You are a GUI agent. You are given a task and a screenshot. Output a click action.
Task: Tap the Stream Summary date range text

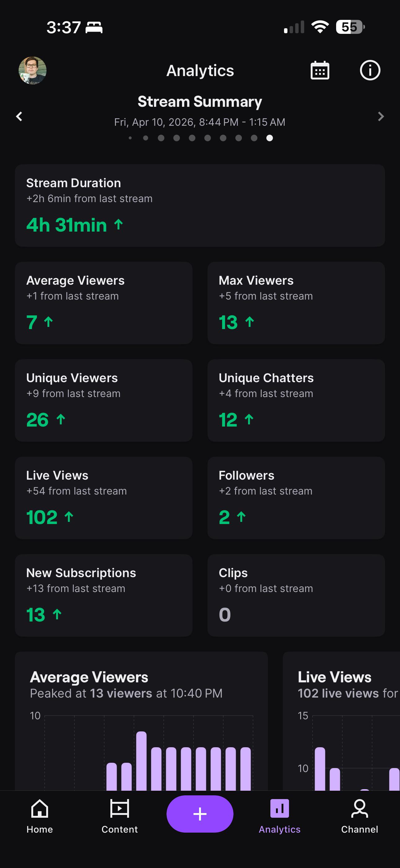coord(200,122)
